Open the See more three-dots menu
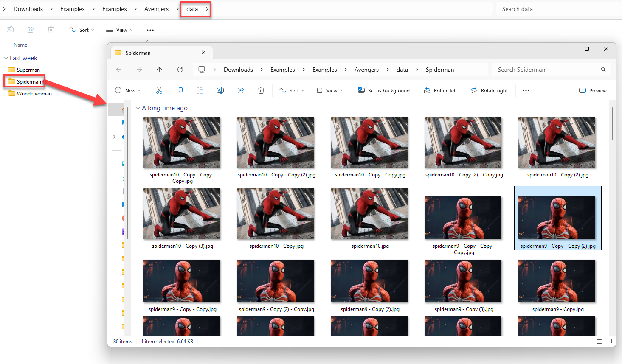 pyautogui.click(x=526, y=90)
